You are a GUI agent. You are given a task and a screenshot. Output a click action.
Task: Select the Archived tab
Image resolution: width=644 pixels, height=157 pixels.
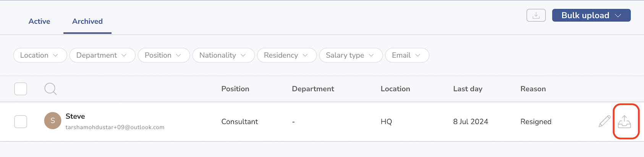click(87, 21)
